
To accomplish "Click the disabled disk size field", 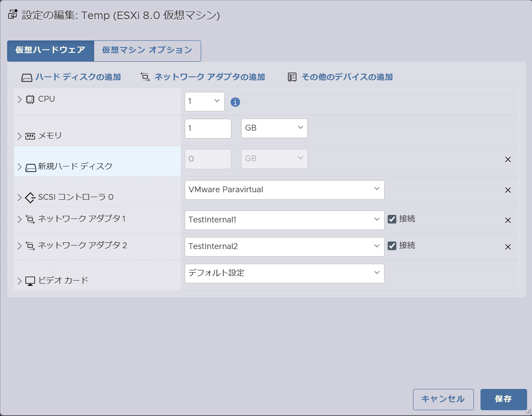I will pos(208,159).
